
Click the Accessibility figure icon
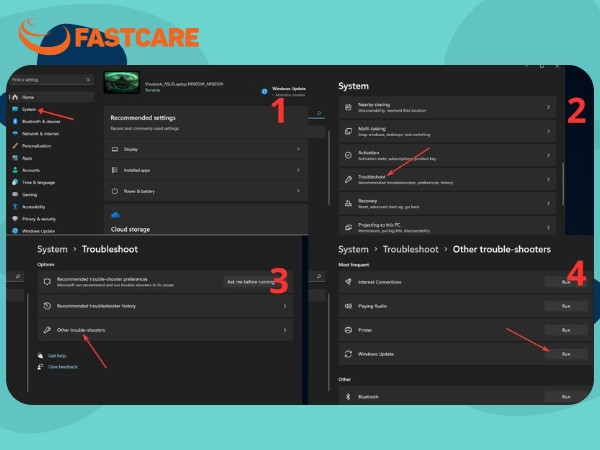(15, 207)
